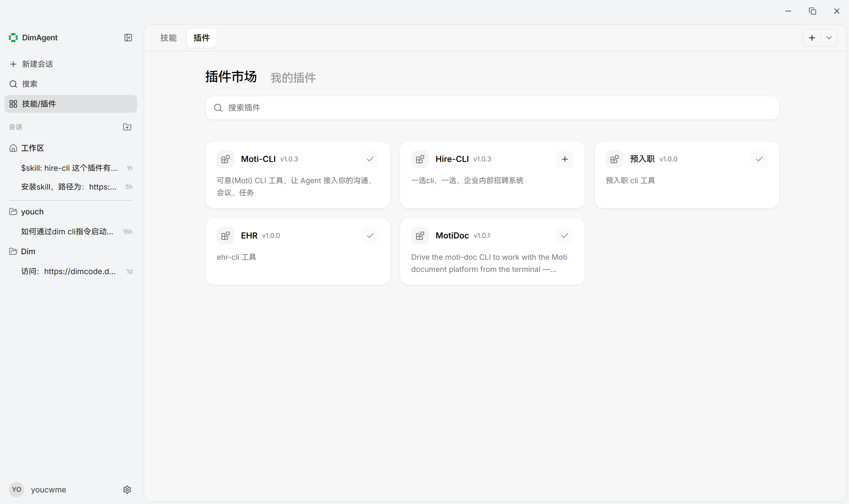This screenshot has width=849, height=504.
Task: Click the plus button in top-right toolbar
Action: coord(812,38)
